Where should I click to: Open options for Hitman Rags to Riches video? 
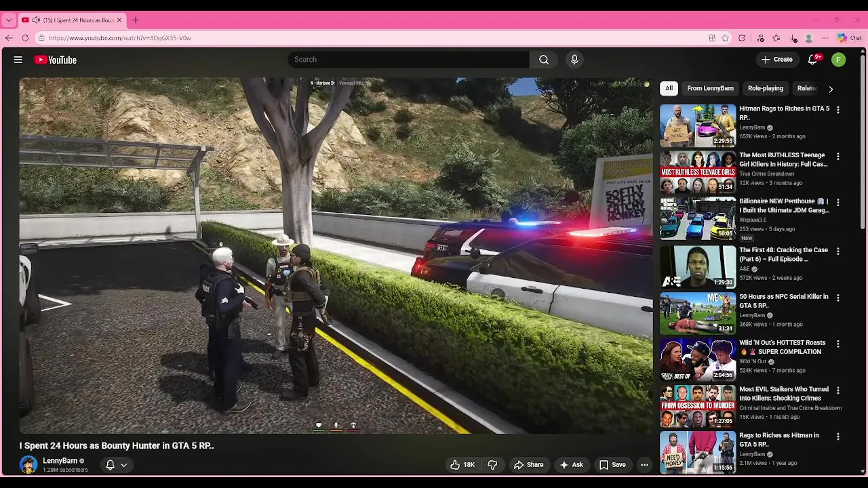(x=838, y=110)
